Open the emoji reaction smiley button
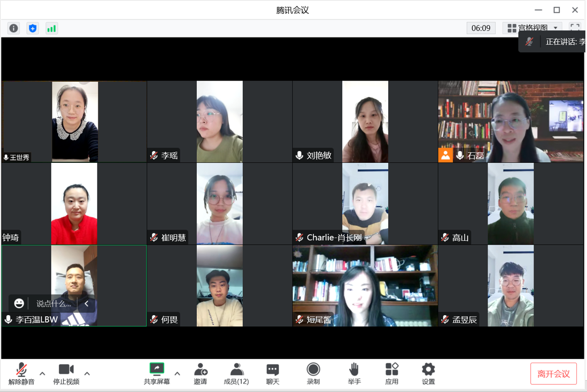This screenshot has width=587, height=392. click(19, 303)
